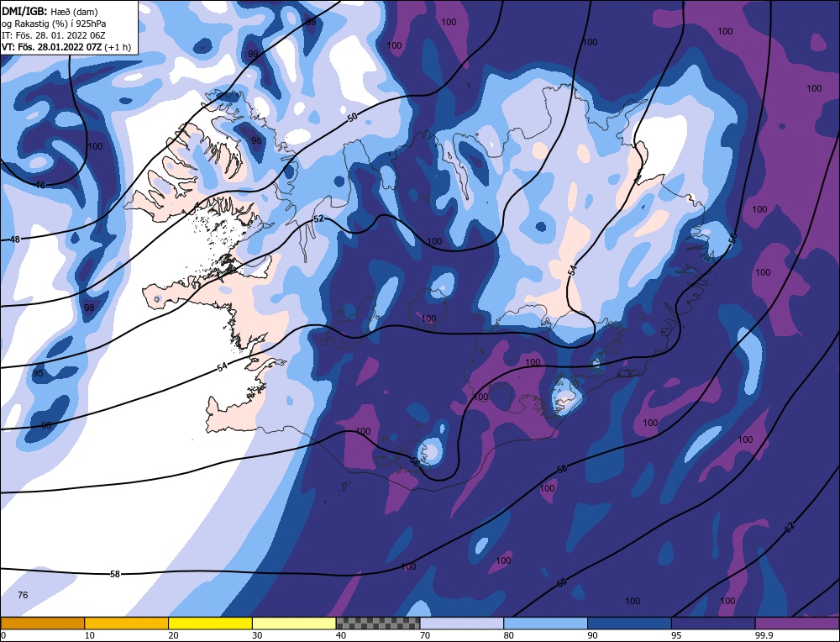Image resolution: width=840 pixels, height=642 pixels.
Task: Click the checkered gray 40–70 legend swatch
Action: point(378,624)
